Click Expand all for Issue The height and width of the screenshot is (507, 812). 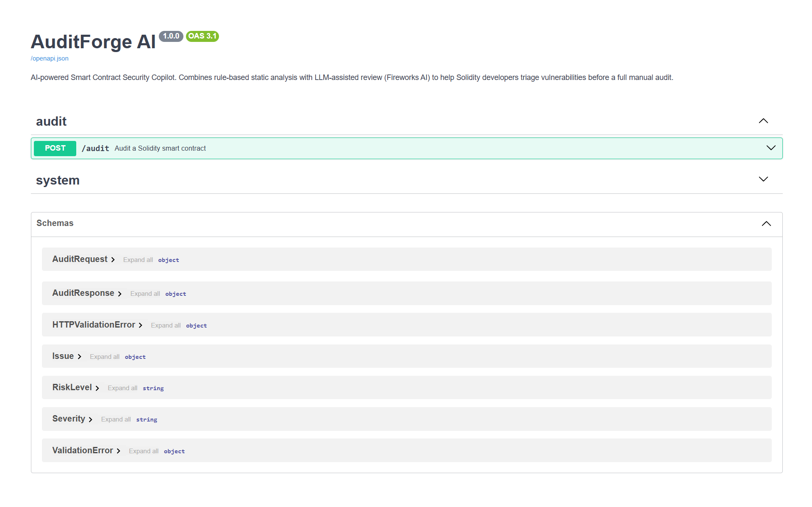(105, 357)
